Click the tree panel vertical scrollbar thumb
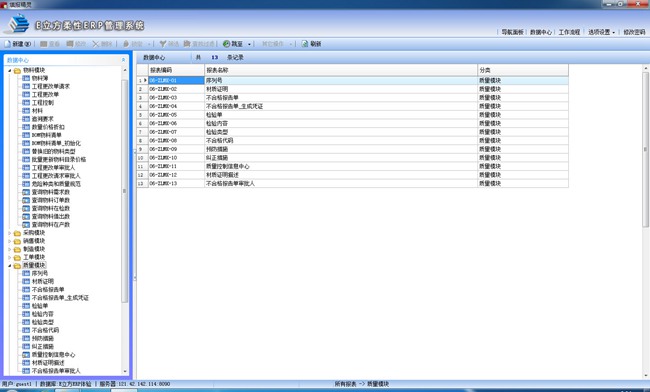Viewport: 650px width, 392px height. click(124, 191)
